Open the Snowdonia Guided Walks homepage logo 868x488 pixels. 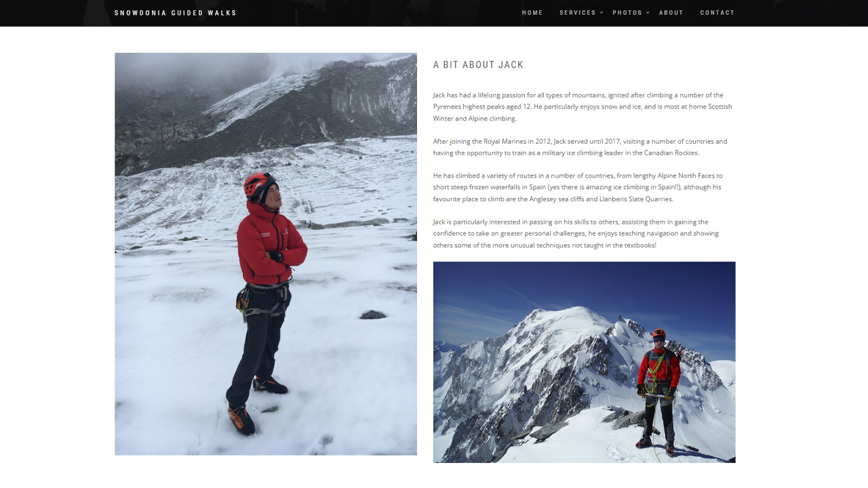coord(176,13)
